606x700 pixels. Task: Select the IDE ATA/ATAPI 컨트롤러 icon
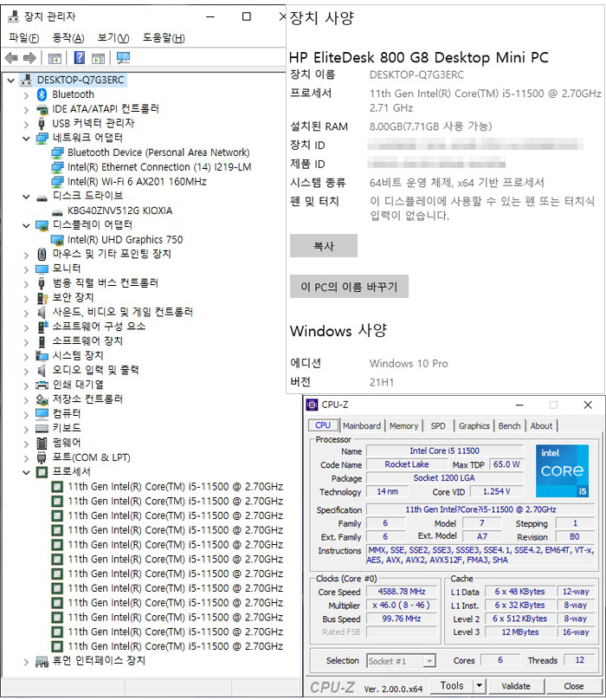pyautogui.click(x=42, y=109)
